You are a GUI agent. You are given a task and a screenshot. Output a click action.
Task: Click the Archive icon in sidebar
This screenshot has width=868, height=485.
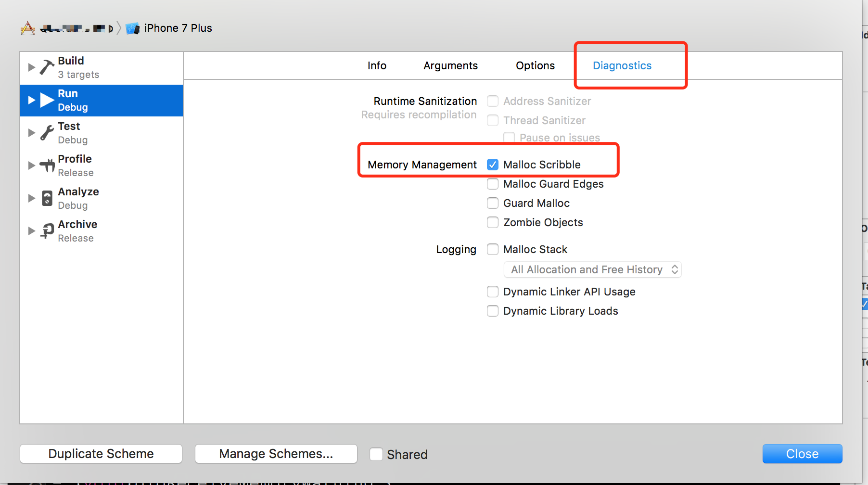coord(47,231)
